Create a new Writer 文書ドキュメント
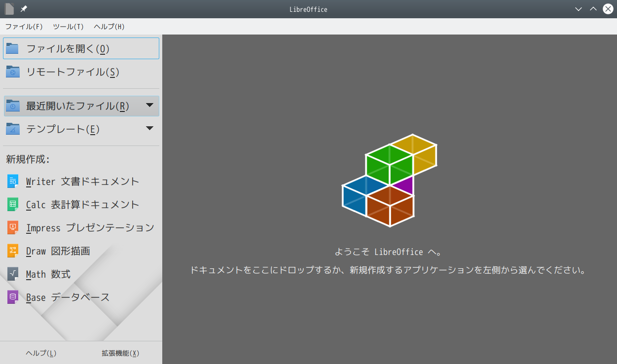The height and width of the screenshot is (364, 617). [x=81, y=182]
